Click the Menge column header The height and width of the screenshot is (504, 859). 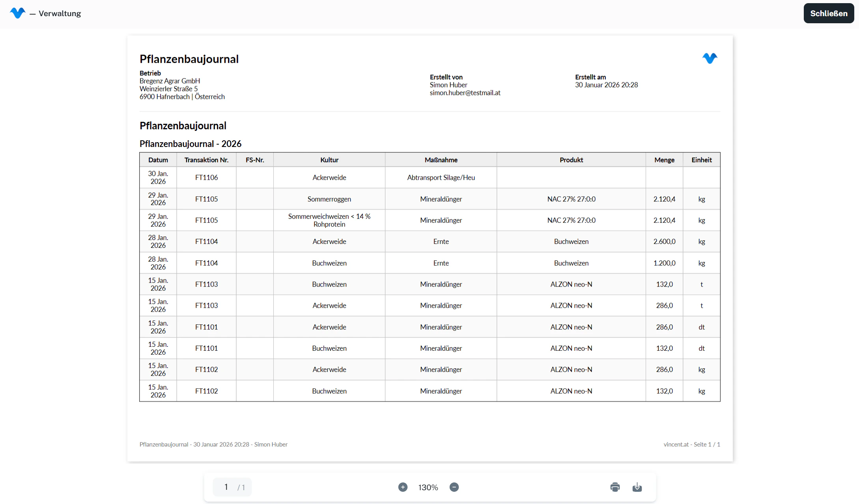tap(664, 160)
